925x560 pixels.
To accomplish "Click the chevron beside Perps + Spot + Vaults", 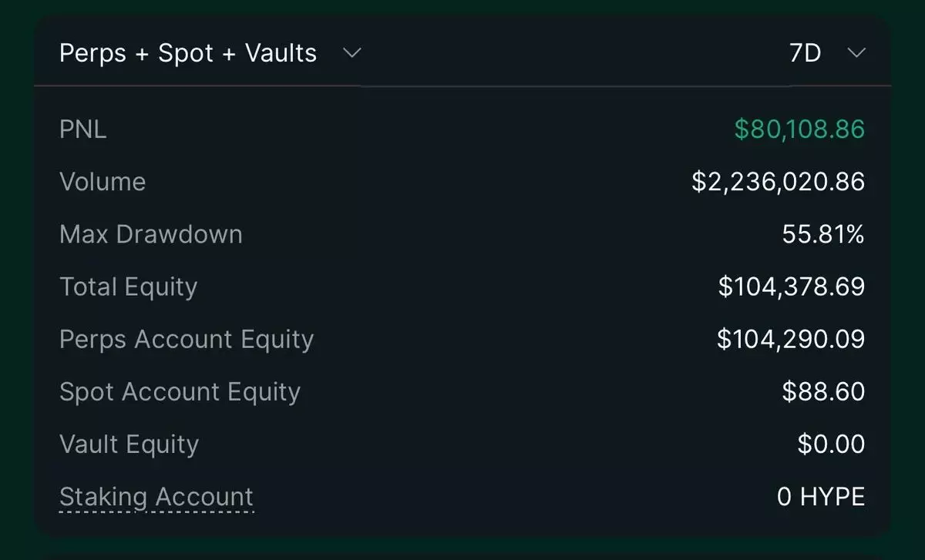I will click(x=351, y=53).
